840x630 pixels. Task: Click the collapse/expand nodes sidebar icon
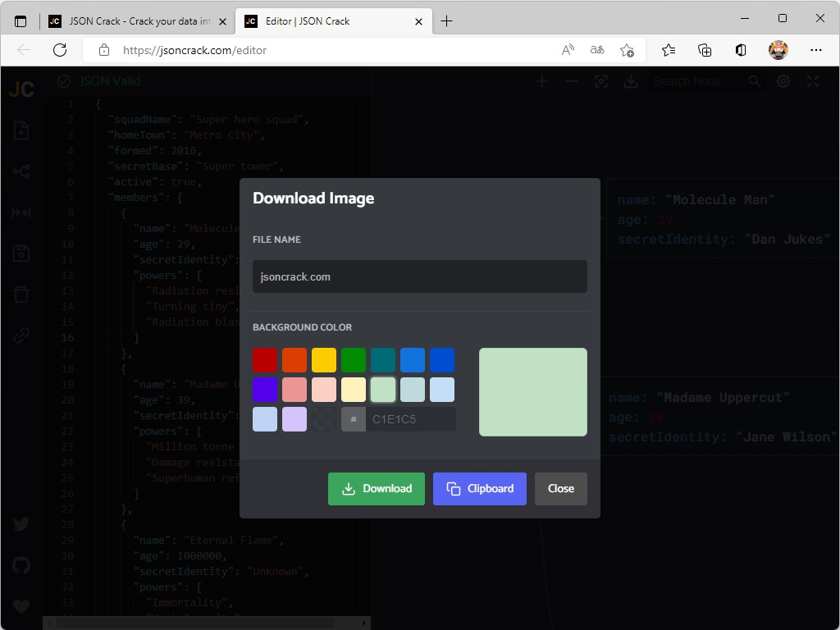[x=21, y=212]
